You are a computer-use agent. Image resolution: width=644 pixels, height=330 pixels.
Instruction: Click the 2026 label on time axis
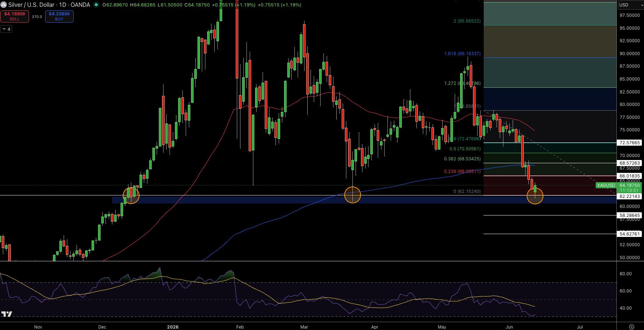click(173, 327)
